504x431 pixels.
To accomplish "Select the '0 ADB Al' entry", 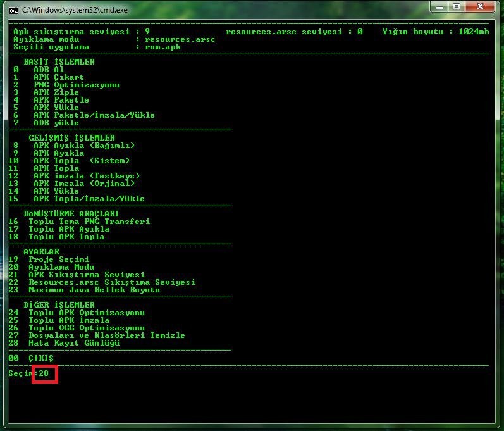I will point(39,70).
